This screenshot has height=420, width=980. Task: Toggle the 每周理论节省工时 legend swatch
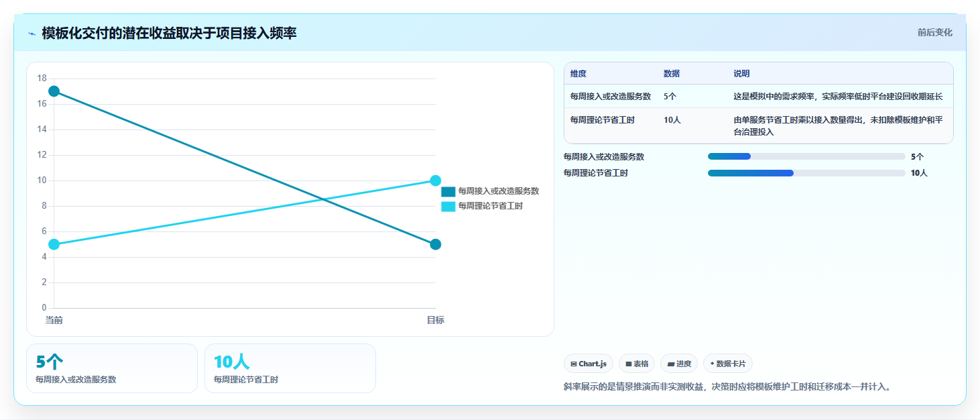[x=448, y=206]
